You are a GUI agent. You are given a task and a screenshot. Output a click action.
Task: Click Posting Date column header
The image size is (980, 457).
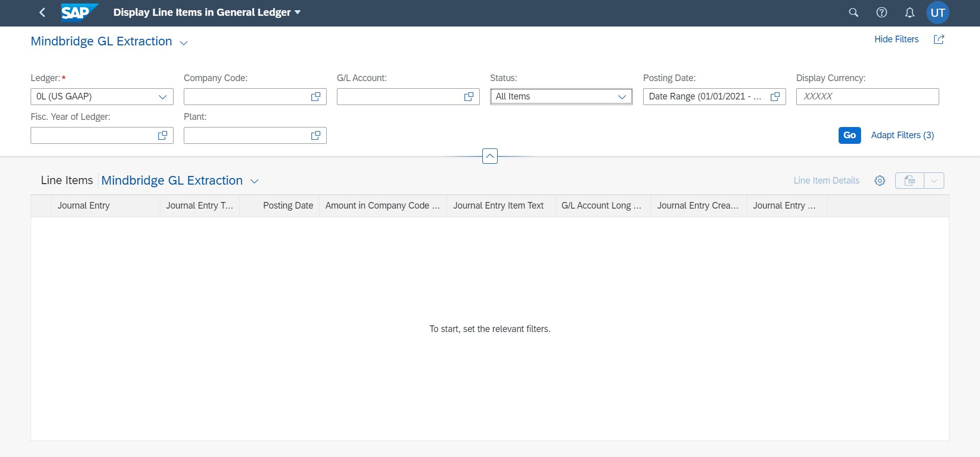click(x=279, y=206)
